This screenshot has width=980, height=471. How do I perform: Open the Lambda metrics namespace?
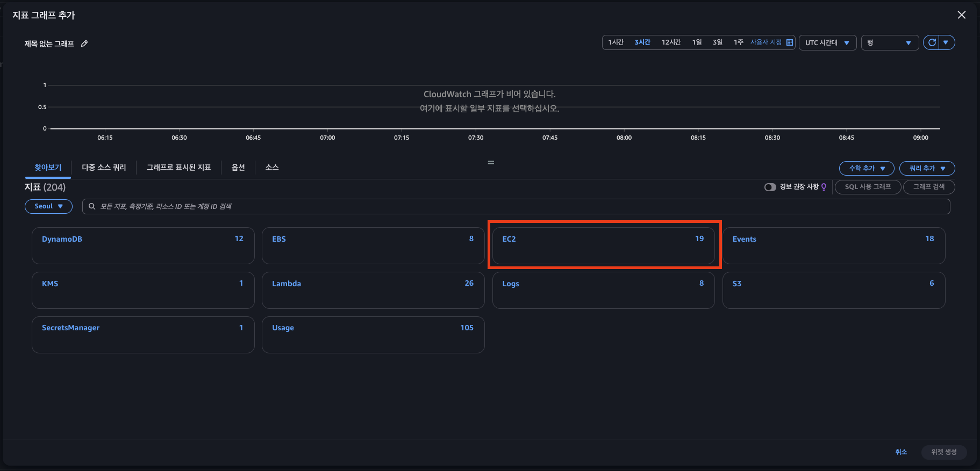pyautogui.click(x=373, y=290)
